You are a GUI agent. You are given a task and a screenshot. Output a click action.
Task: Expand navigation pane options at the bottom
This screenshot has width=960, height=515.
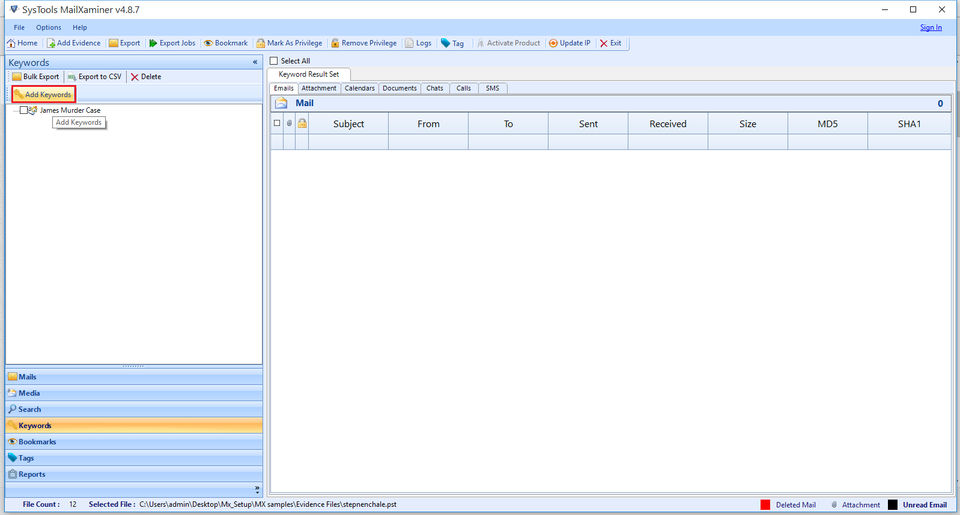click(x=257, y=489)
